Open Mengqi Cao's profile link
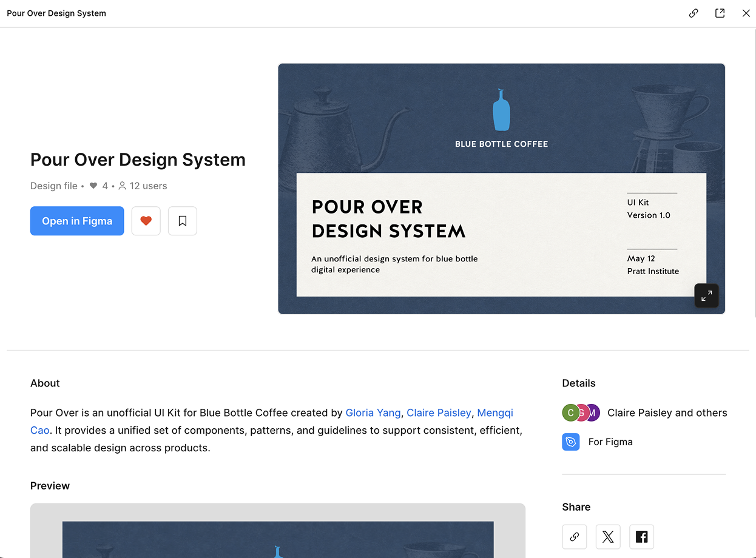756x558 pixels. pos(495,412)
